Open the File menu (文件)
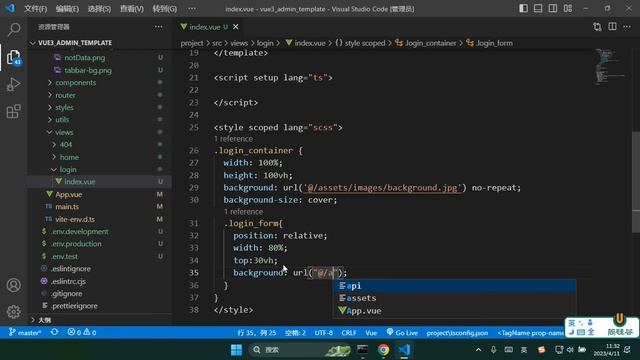The height and width of the screenshot is (360, 640). [x=36, y=9]
